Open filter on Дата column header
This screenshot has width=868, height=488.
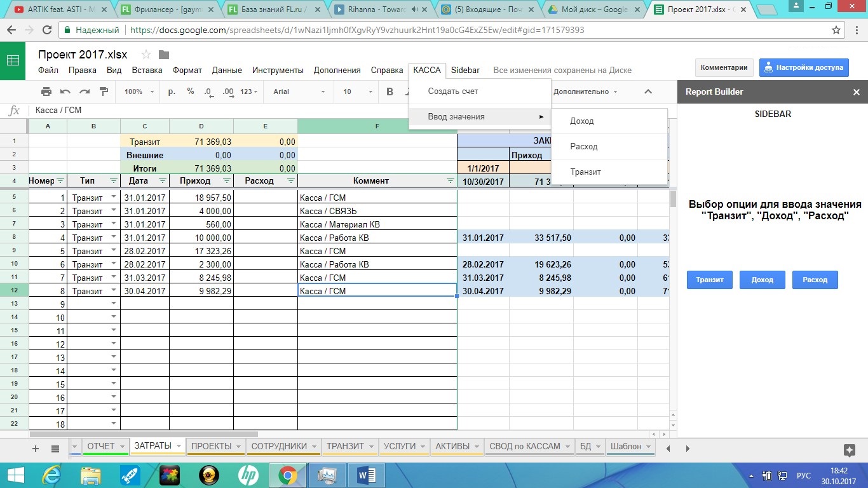coord(162,181)
